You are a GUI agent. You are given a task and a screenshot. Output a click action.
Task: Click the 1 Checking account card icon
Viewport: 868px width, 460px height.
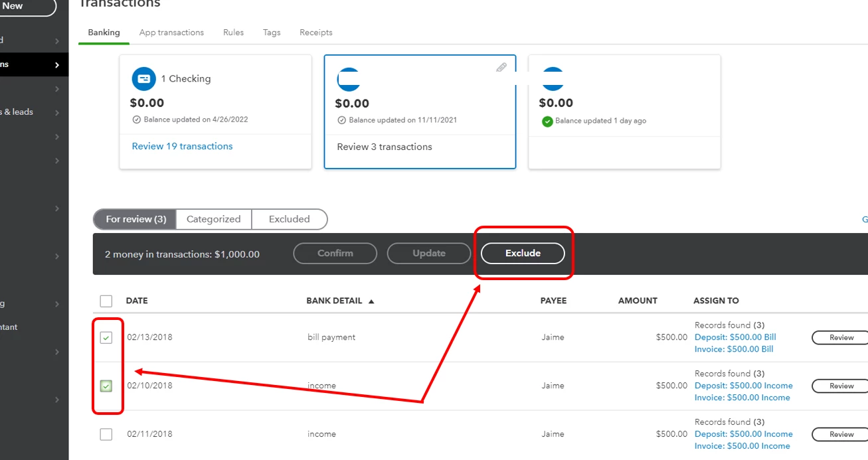coord(143,79)
